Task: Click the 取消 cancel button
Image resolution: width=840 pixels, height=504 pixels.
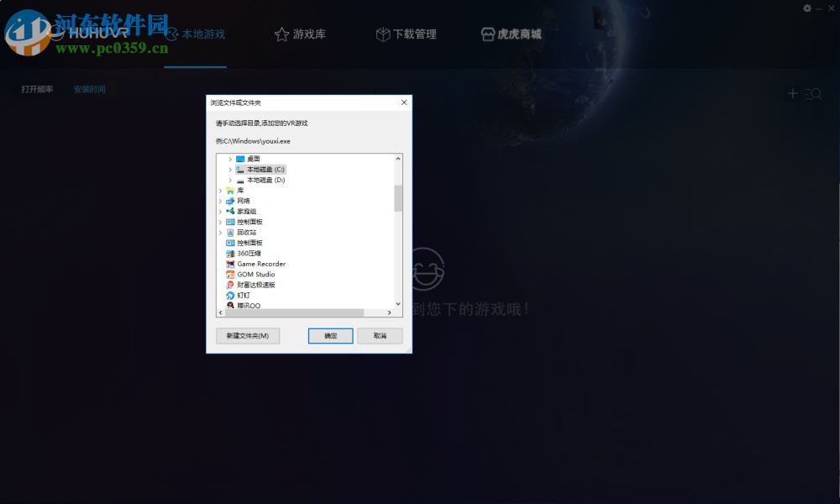Action: point(380,335)
